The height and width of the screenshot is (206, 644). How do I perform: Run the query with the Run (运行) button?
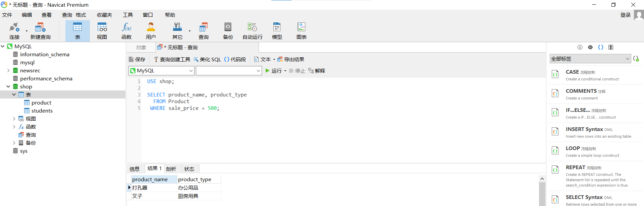coord(273,71)
